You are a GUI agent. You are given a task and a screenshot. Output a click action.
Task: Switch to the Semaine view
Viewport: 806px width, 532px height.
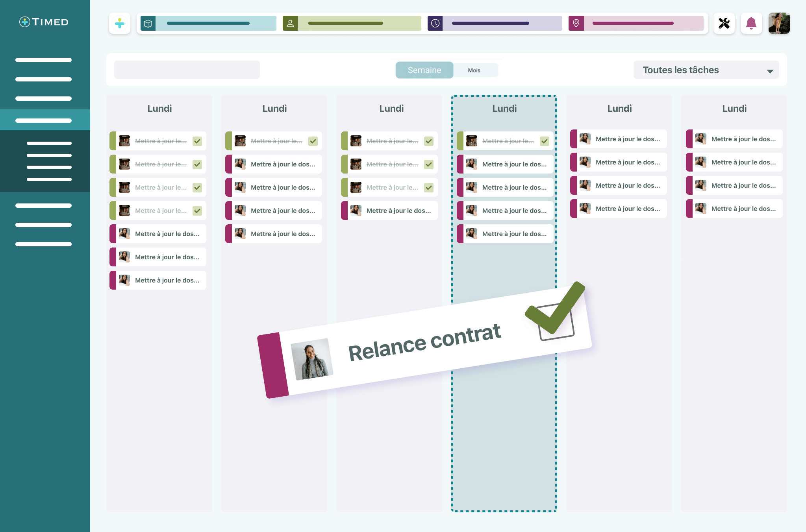tap(424, 70)
